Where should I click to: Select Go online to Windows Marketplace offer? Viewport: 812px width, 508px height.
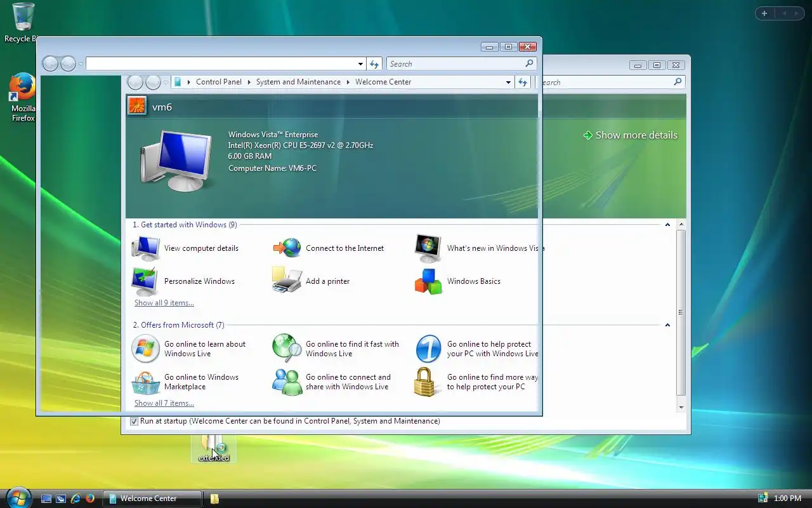tap(185, 382)
